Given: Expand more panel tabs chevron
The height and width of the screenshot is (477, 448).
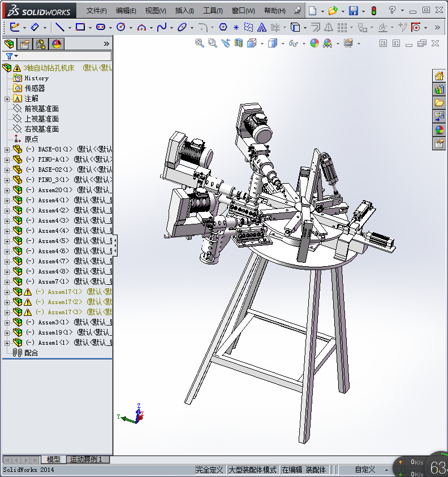Looking at the screenshot, I should pos(106,44).
